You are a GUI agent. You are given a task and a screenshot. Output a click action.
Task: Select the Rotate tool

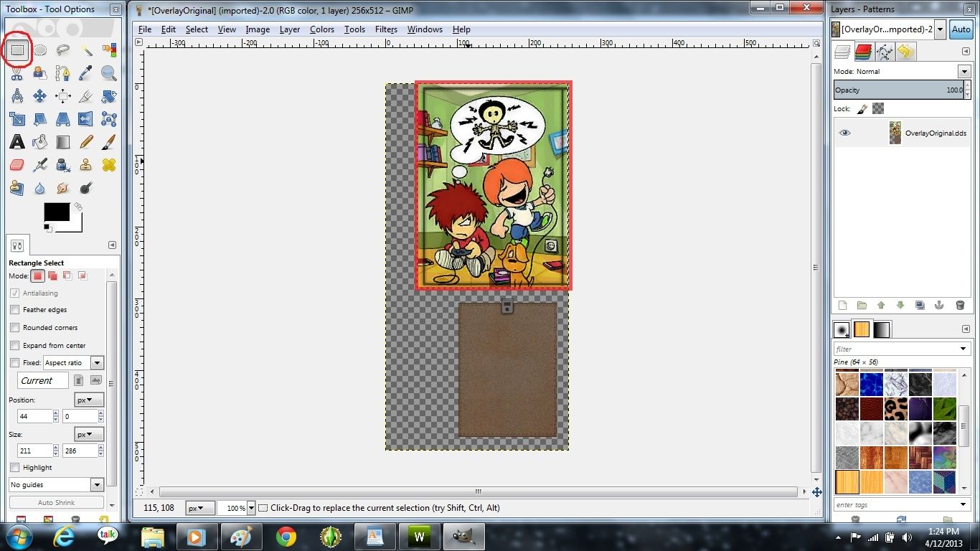tap(109, 96)
